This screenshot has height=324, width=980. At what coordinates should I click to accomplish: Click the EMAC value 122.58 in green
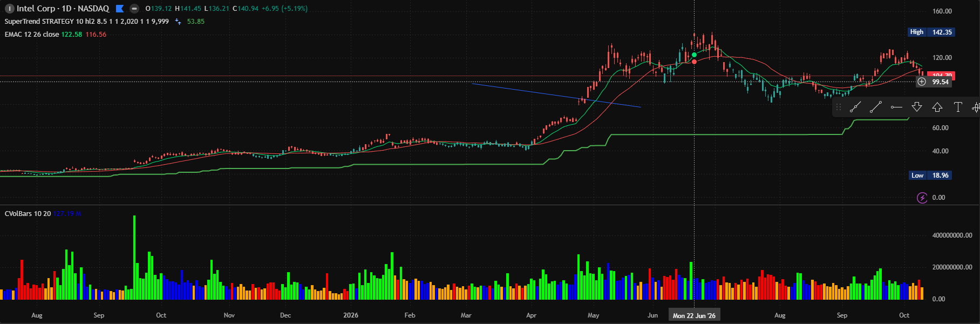(72, 35)
